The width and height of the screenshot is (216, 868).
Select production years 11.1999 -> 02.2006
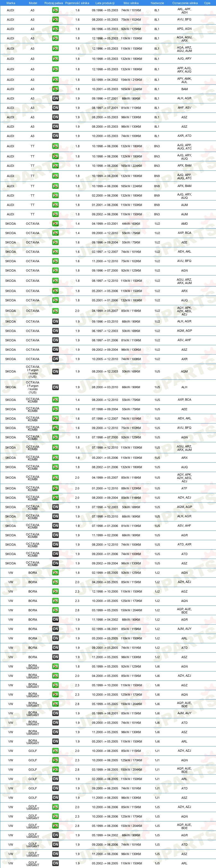105,535
